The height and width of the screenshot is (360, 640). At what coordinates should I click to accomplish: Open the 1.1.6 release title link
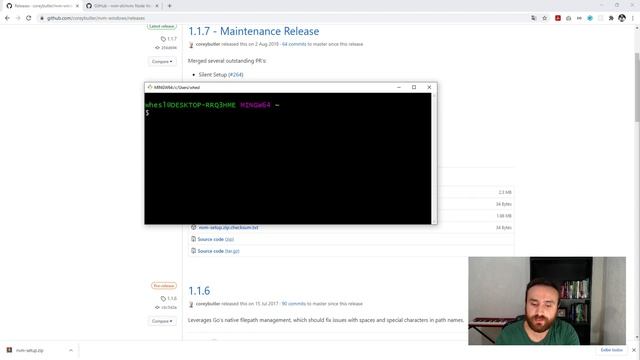[x=199, y=291]
